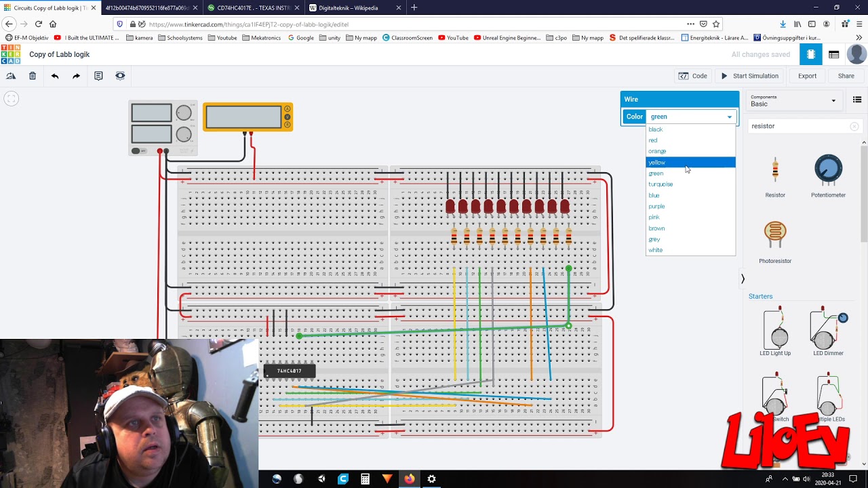Save page to Pocket

point(703,24)
